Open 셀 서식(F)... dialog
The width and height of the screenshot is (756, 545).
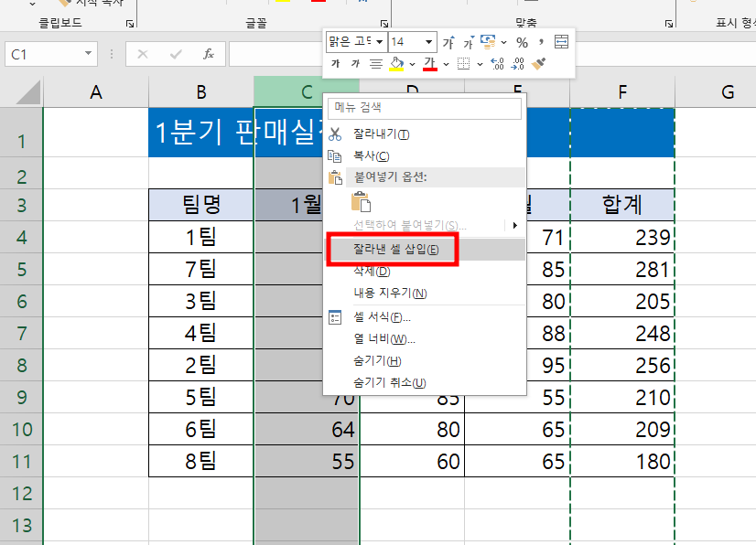pos(425,317)
